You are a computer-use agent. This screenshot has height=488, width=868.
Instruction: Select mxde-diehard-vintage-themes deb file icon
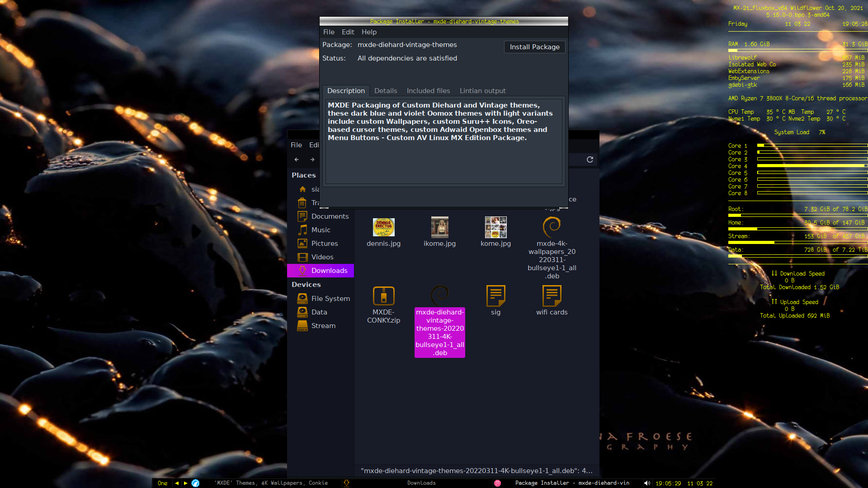coord(439,296)
